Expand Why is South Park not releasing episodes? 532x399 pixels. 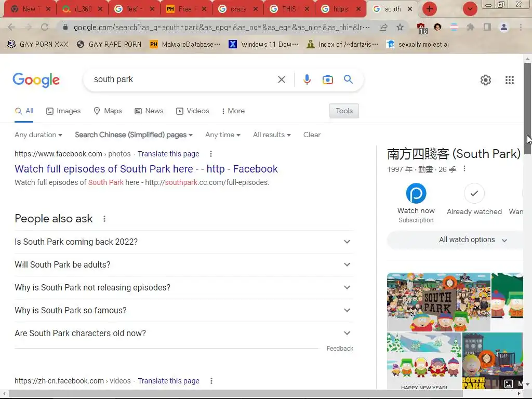(x=184, y=287)
